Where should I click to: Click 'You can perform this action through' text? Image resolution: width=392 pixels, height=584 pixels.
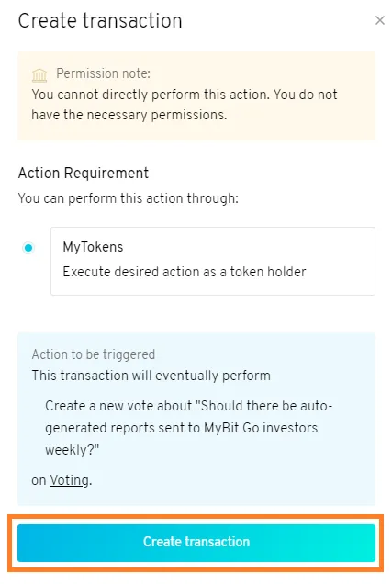tap(128, 198)
